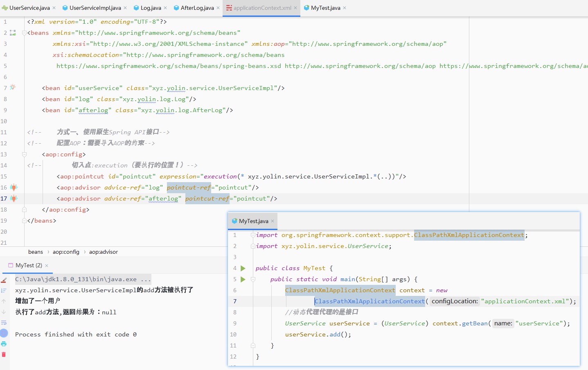The width and height of the screenshot is (588, 370).
Task: Close the AfterLog.java tab
Action: point(218,8)
